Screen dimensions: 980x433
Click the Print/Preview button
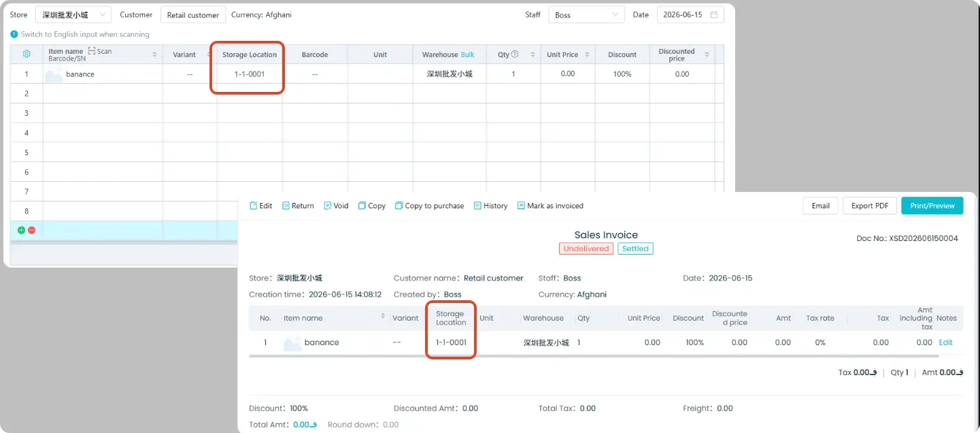coord(932,206)
